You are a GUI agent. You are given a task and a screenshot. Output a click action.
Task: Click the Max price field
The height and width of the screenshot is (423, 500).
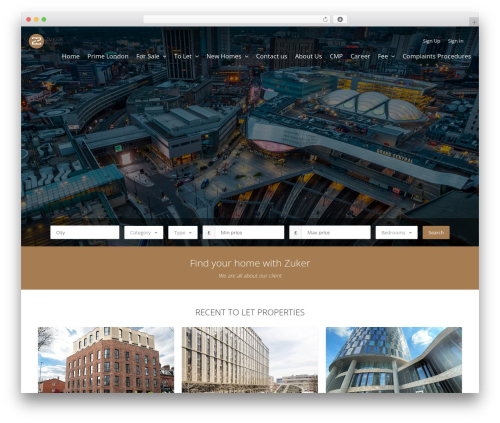click(x=330, y=232)
